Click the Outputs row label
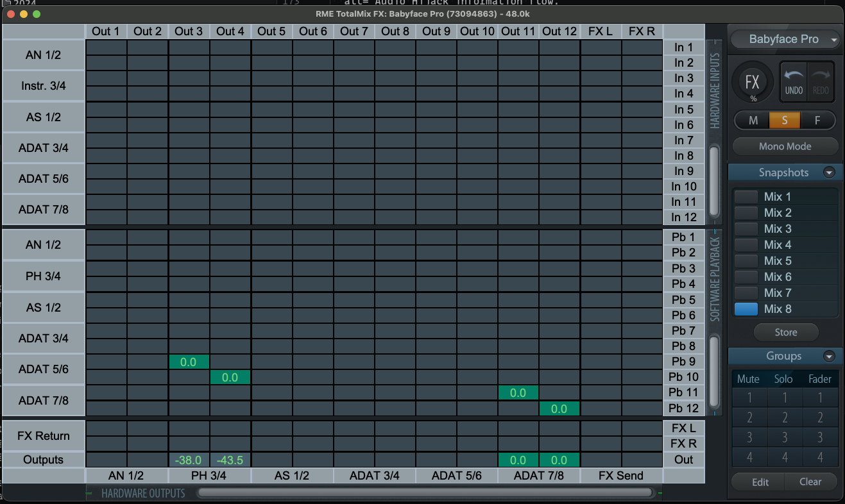This screenshot has width=845, height=504. [x=44, y=460]
